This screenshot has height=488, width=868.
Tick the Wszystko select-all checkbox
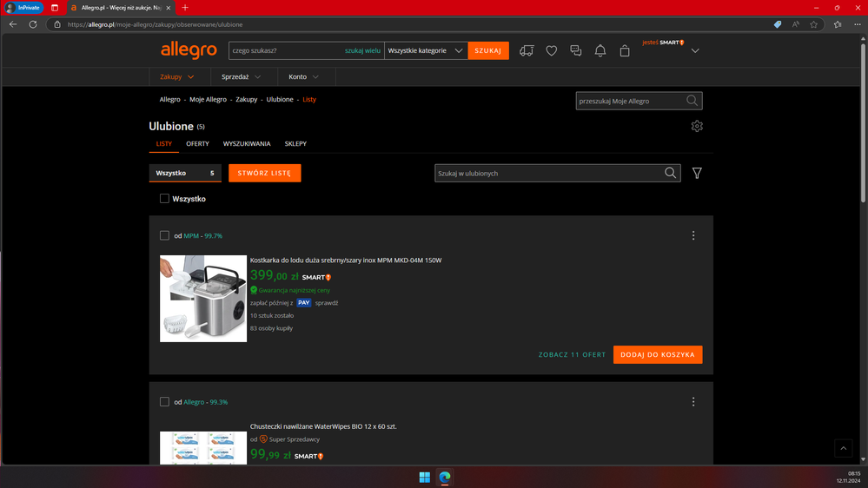click(x=164, y=199)
